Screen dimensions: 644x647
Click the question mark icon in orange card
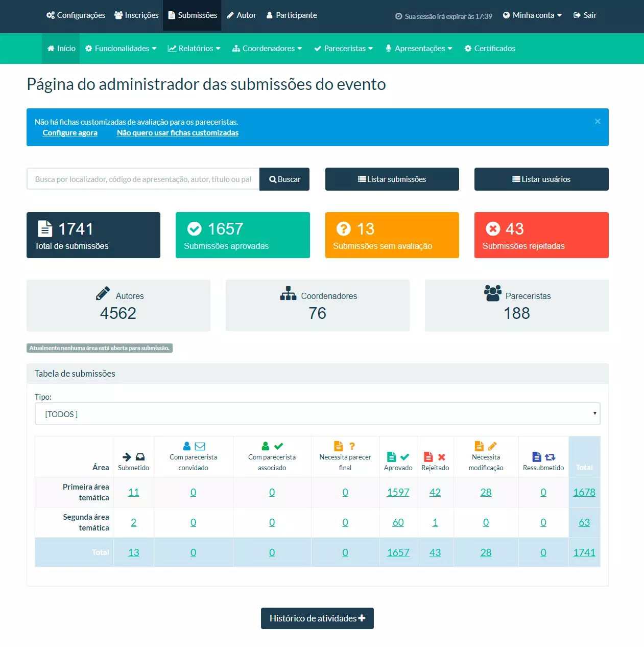click(x=344, y=228)
